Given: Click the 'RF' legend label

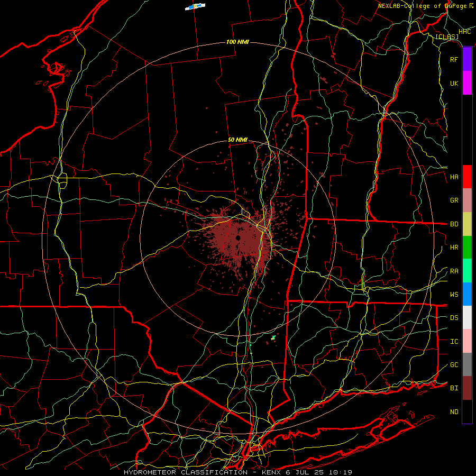Looking at the screenshot, I should [454, 59].
